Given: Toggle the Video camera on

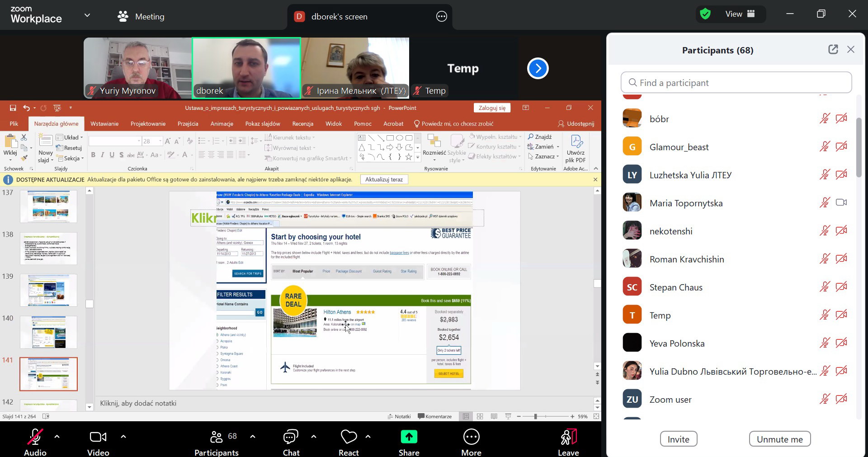Looking at the screenshot, I should [x=98, y=437].
